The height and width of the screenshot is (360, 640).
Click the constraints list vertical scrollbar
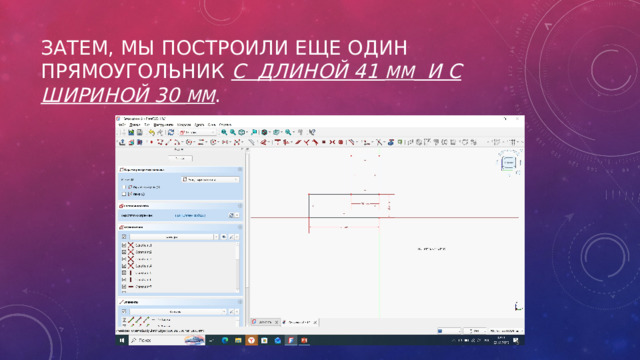coord(237,267)
